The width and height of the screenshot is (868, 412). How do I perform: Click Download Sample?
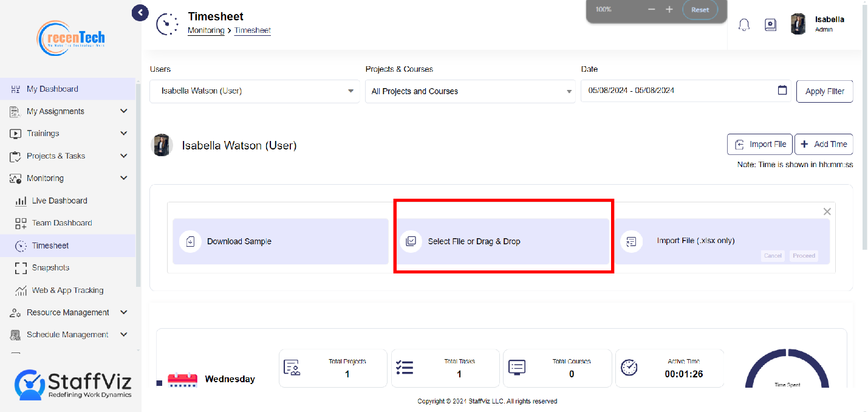click(281, 241)
